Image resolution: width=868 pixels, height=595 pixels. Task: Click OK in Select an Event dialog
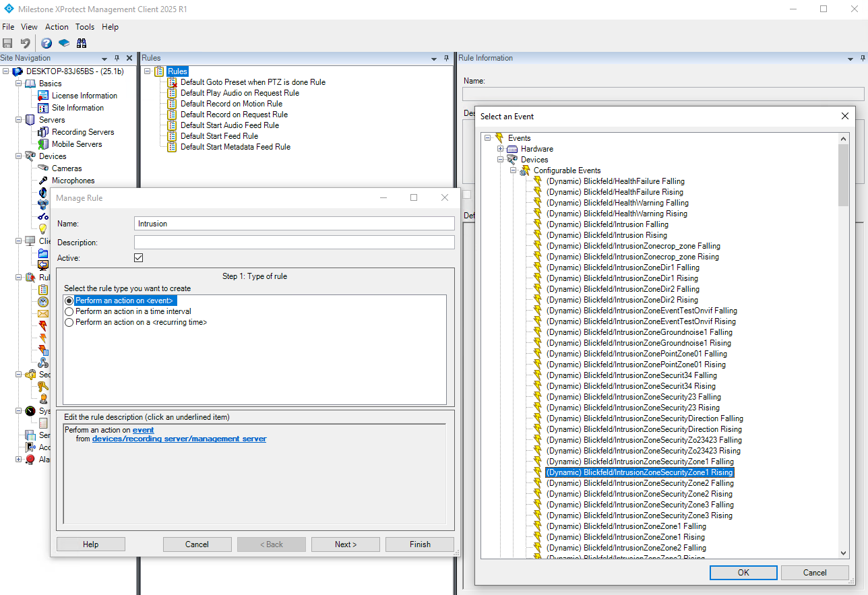click(743, 572)
